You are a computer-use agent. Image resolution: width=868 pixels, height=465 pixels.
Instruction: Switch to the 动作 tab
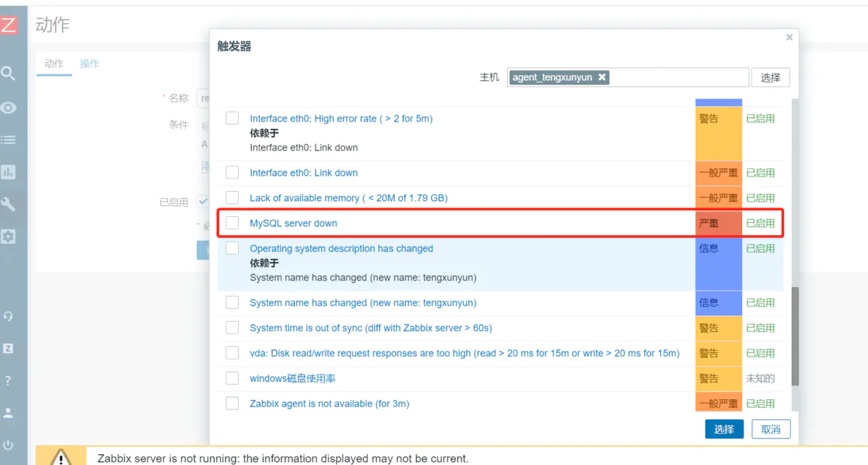54,64
